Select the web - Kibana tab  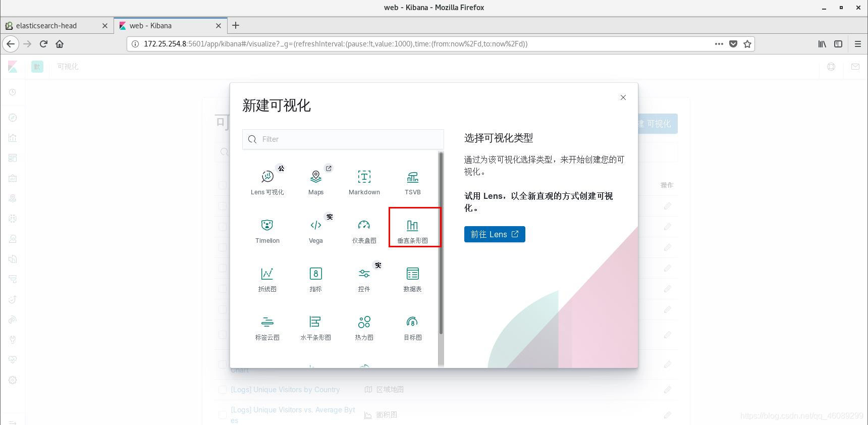click(x=170, y=26)
